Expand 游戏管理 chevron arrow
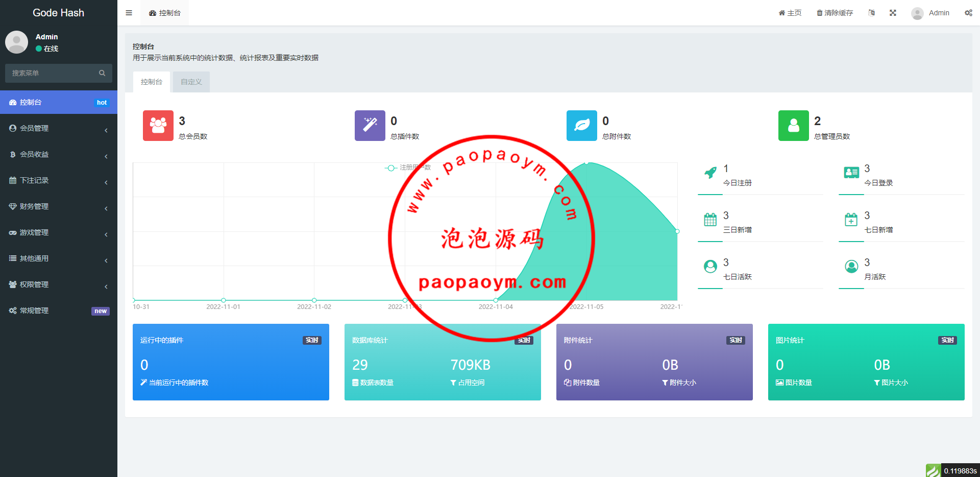Screen dimensions: 980x477 106,234
